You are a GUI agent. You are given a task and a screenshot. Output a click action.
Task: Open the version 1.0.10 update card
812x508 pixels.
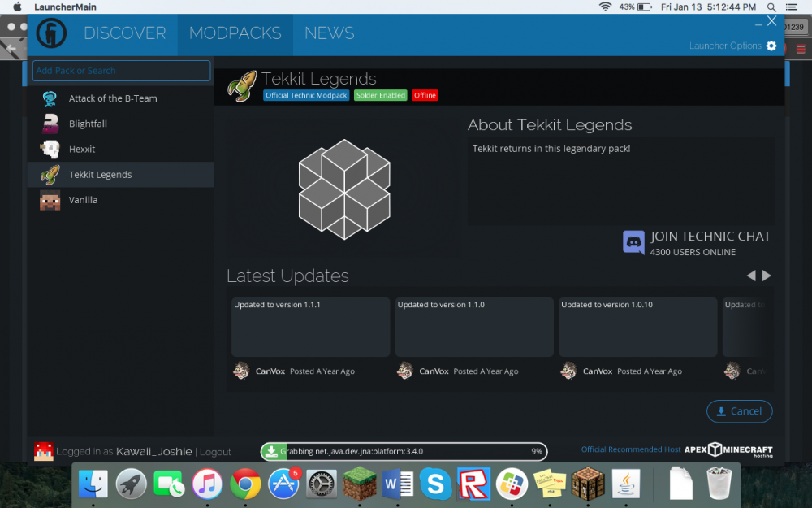[x=638, y=327]
